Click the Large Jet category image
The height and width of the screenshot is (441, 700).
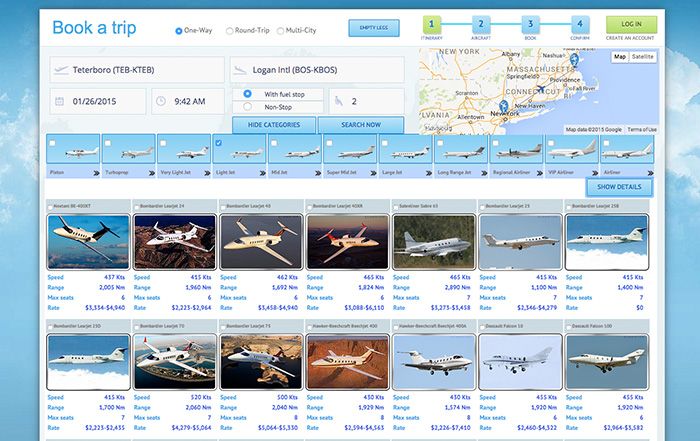(x=405, y=149)
